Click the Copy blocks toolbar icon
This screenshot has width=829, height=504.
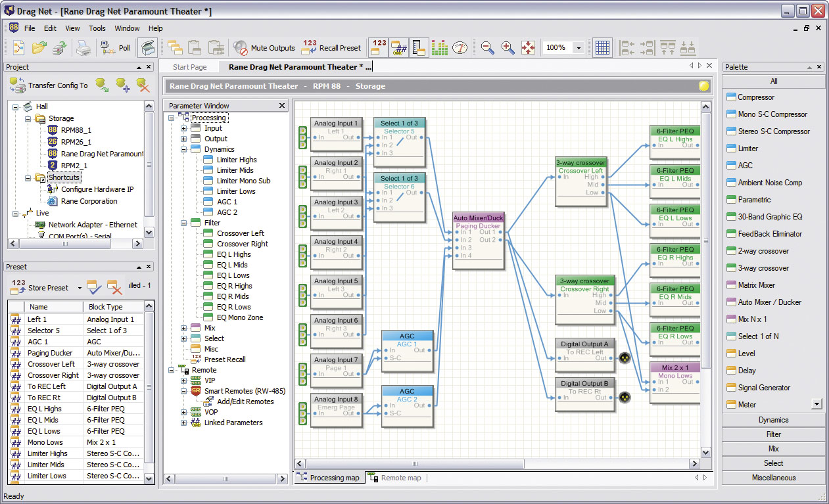[x=175, y=48]
